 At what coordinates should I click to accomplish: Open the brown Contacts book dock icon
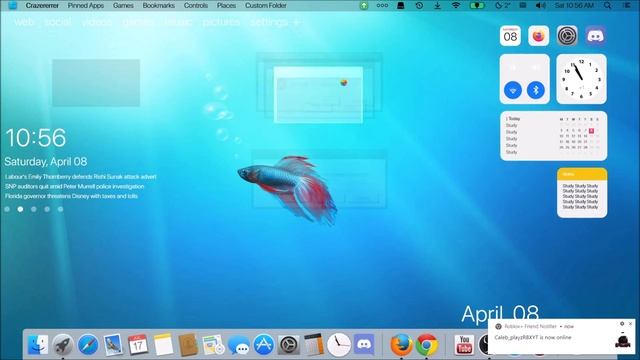[x=188, y=345]
